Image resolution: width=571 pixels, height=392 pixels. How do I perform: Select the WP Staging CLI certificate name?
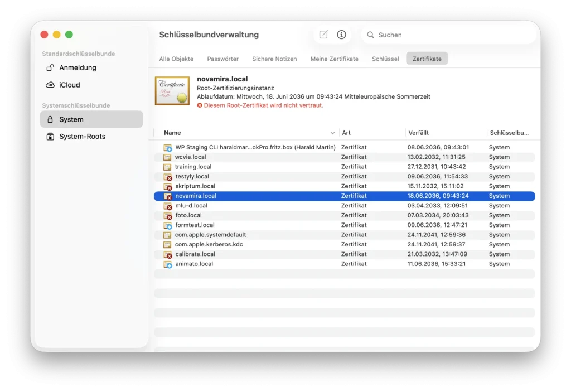[x=255, y=148]
